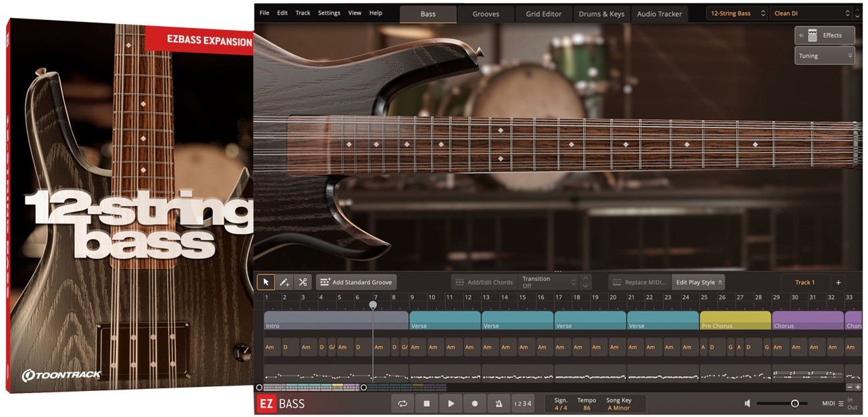Click the loop playback icon
This screenshot has width=868, height=417.
click(x=403, y=404)
